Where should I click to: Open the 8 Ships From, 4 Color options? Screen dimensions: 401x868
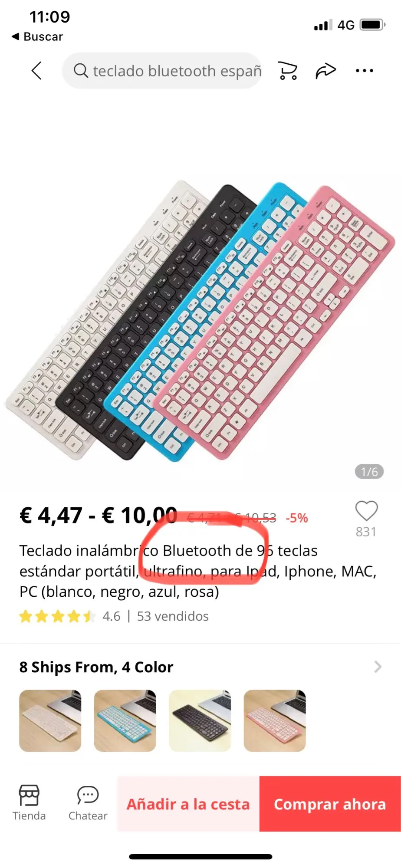point(200,667)
